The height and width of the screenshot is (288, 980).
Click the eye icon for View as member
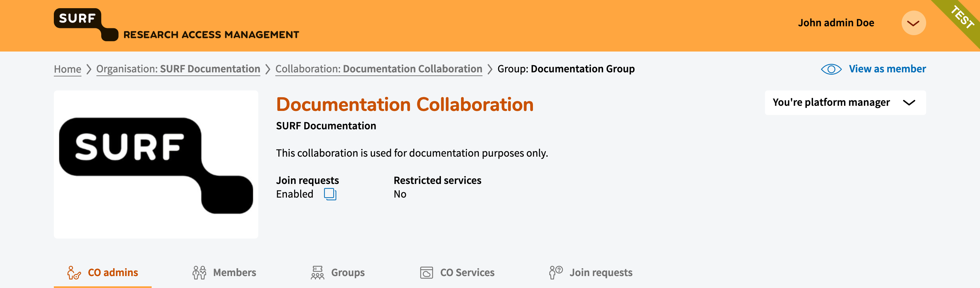[x=831, y=69]
